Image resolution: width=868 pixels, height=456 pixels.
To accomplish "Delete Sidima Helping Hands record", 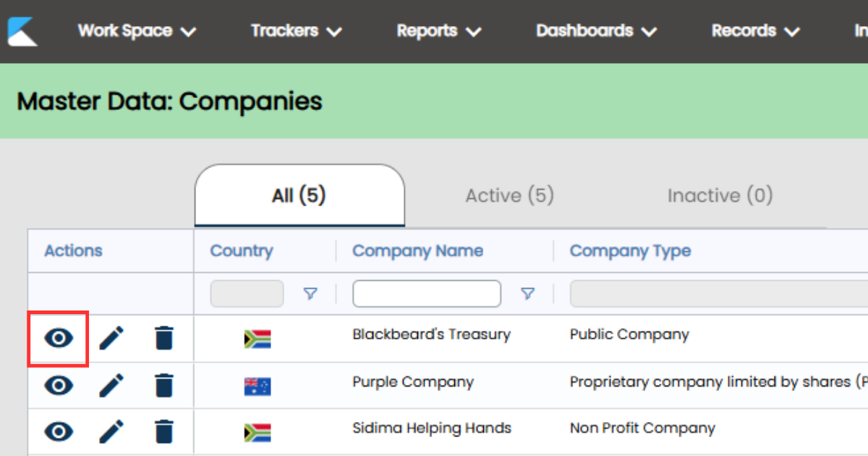I will (x=164, y=432).
